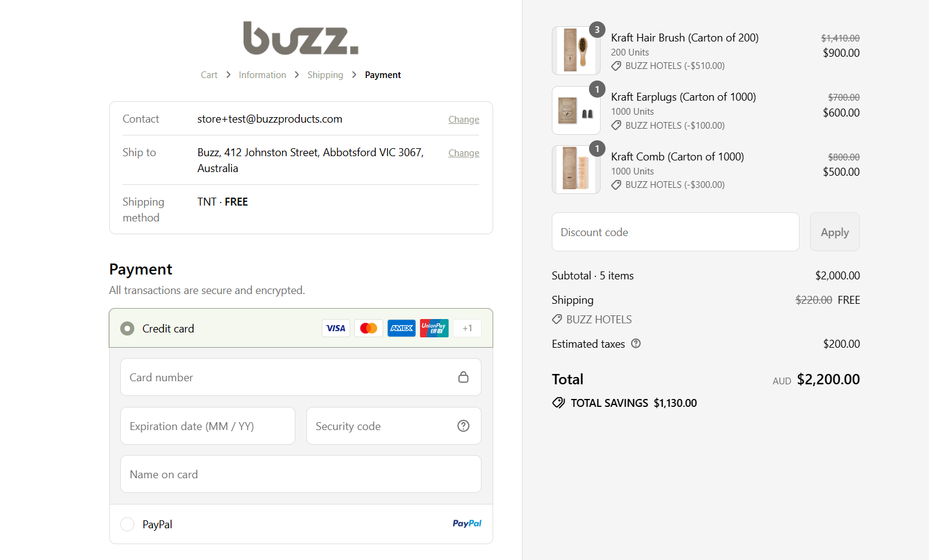Focus the Discount code input field
The height and width of the screenshot is (560, 929).
pos(675,232)
